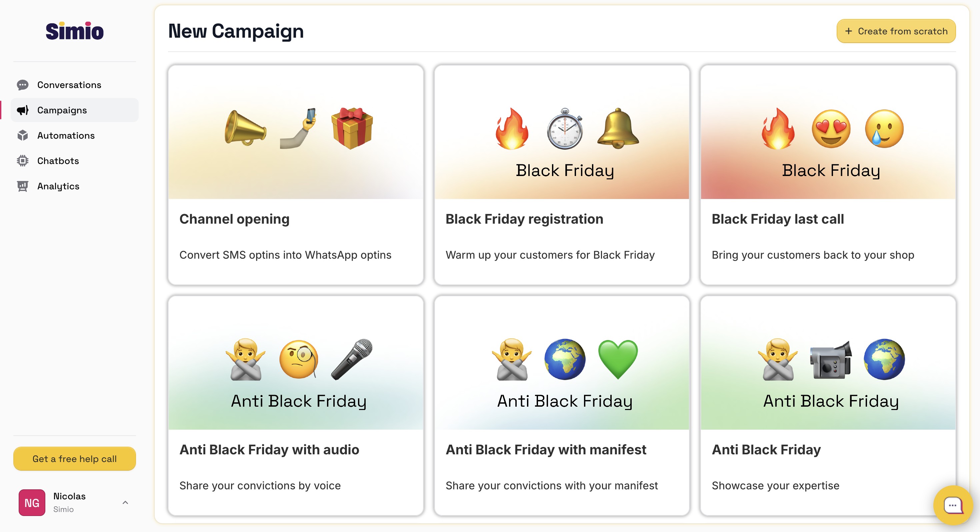Click Create from scratch button
The width and height of the screenshot is (980, 532).
896,31
